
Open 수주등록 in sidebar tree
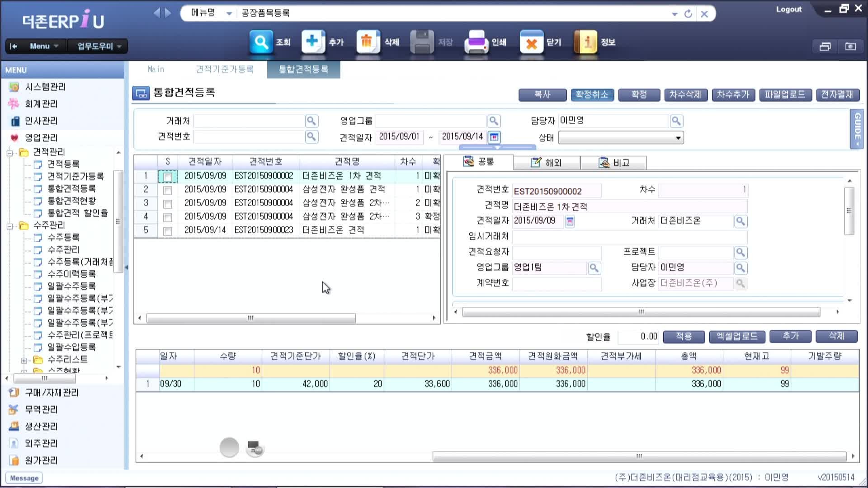coord(64,237)
